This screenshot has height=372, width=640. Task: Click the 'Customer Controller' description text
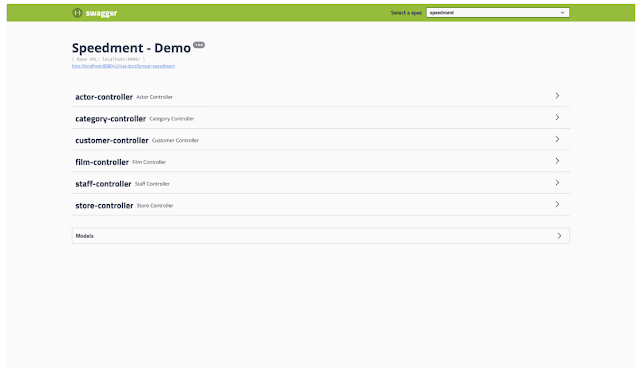pyautogui.click(x=176, y=140)
